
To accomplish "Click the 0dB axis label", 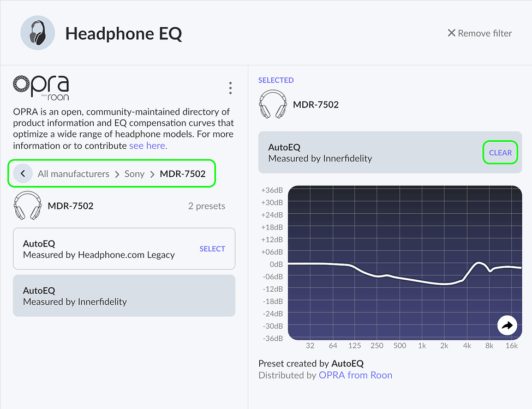I will coord(276,264).
